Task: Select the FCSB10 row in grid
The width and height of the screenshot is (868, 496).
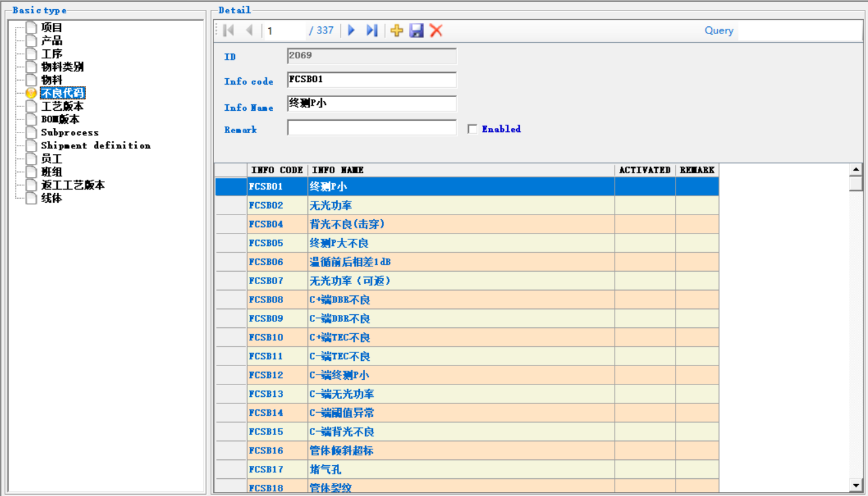Action: coord(266,337)
